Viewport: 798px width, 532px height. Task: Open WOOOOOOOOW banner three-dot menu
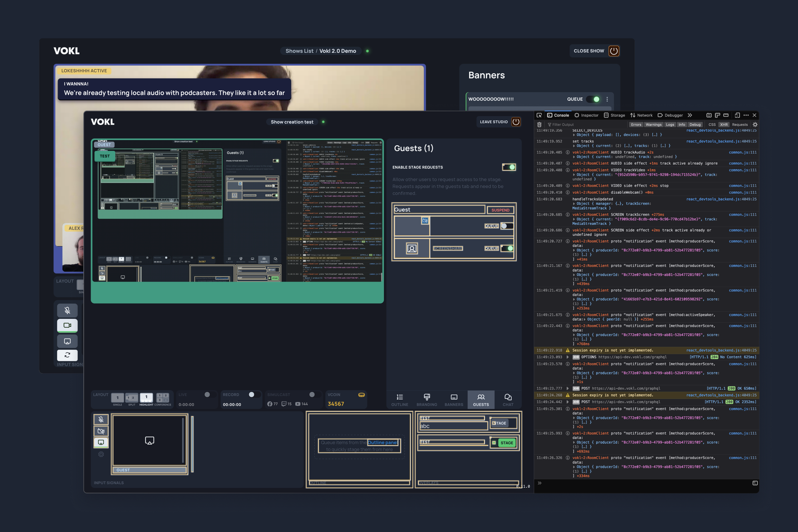point(607,99)
